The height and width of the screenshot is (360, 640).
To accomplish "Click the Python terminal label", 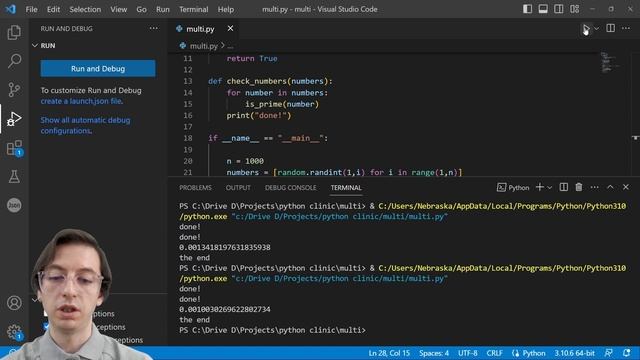I will 513,187.
